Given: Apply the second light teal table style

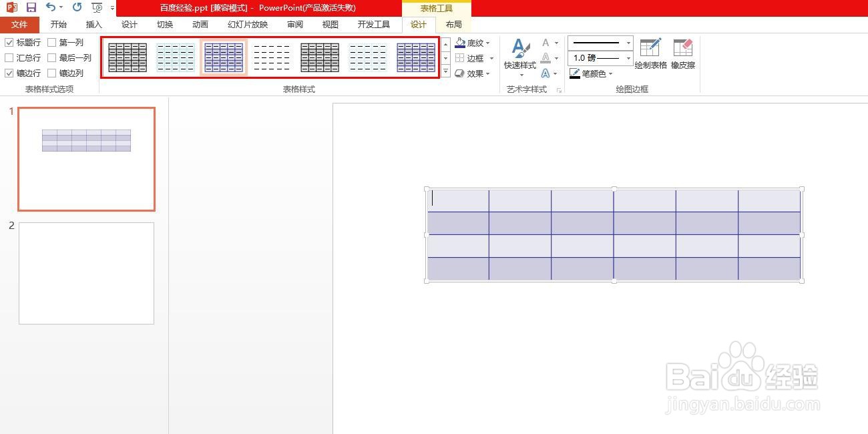Looking at the screenshot, I should point(176,58).
